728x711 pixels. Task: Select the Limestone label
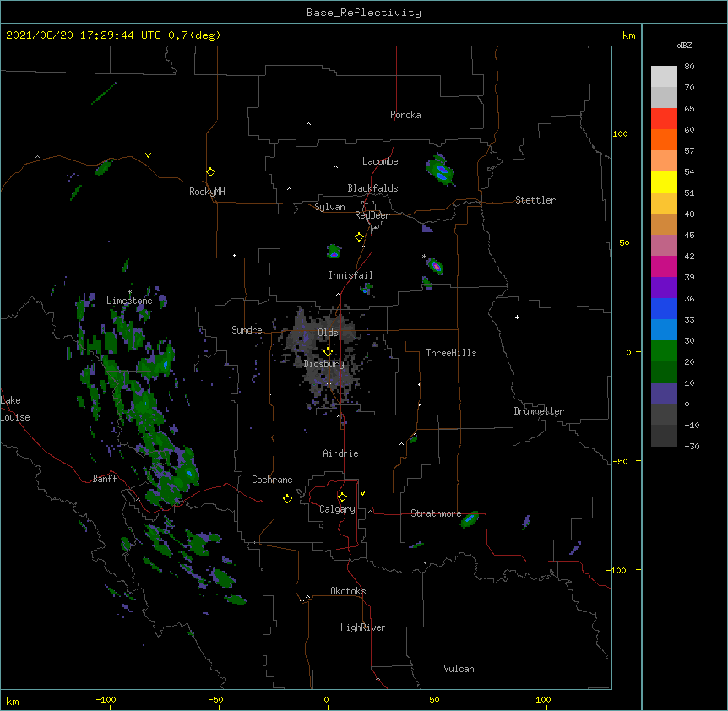click(129, 301)
